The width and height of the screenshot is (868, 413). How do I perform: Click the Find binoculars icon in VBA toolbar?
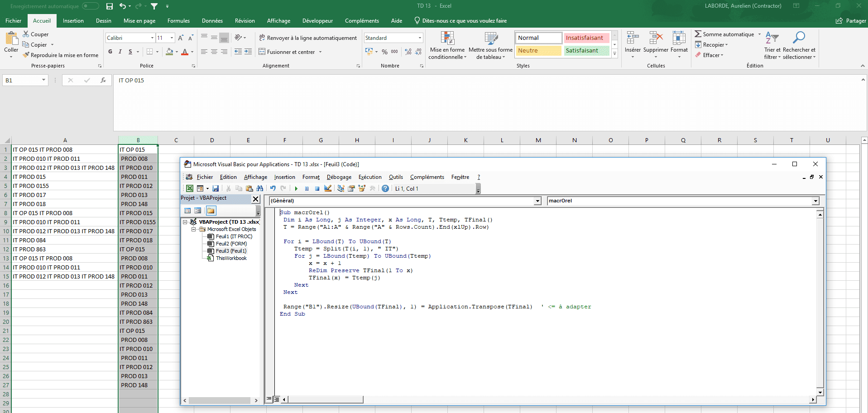pyautogui.click(x=259, y=189)
